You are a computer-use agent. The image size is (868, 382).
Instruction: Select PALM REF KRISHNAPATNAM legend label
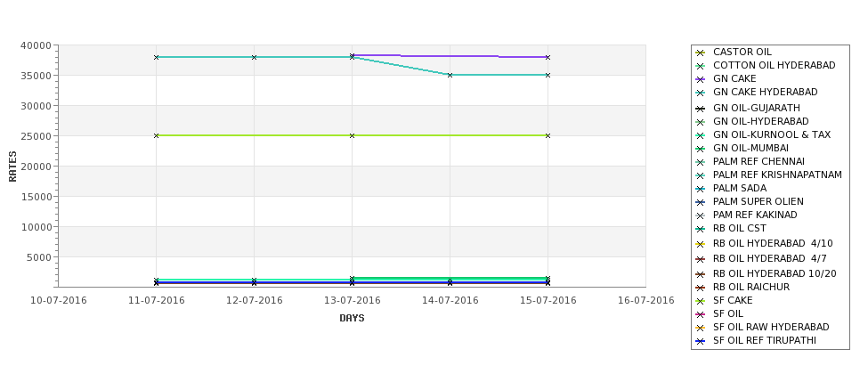click(777, 175)
